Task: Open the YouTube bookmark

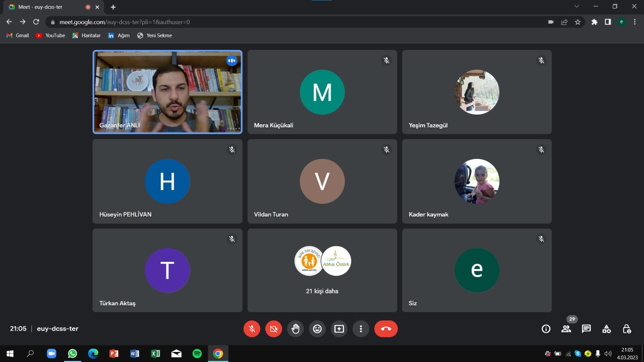Action: pyautogui.click(x=51, y=35)
